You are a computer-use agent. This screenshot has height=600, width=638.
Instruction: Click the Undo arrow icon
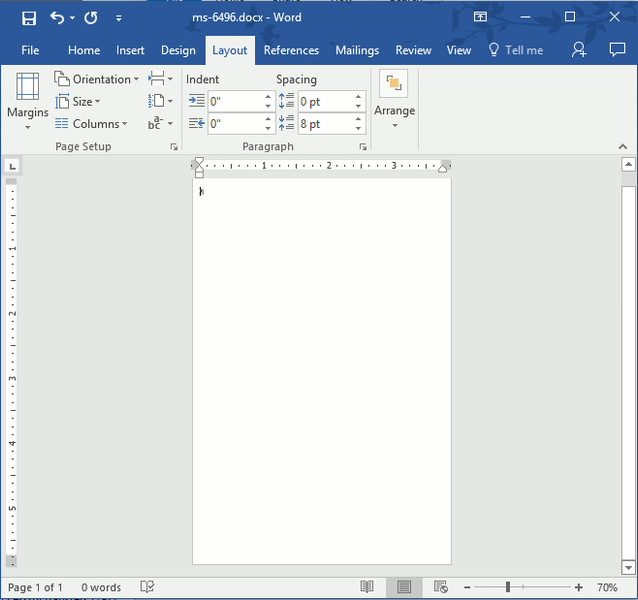57,18
